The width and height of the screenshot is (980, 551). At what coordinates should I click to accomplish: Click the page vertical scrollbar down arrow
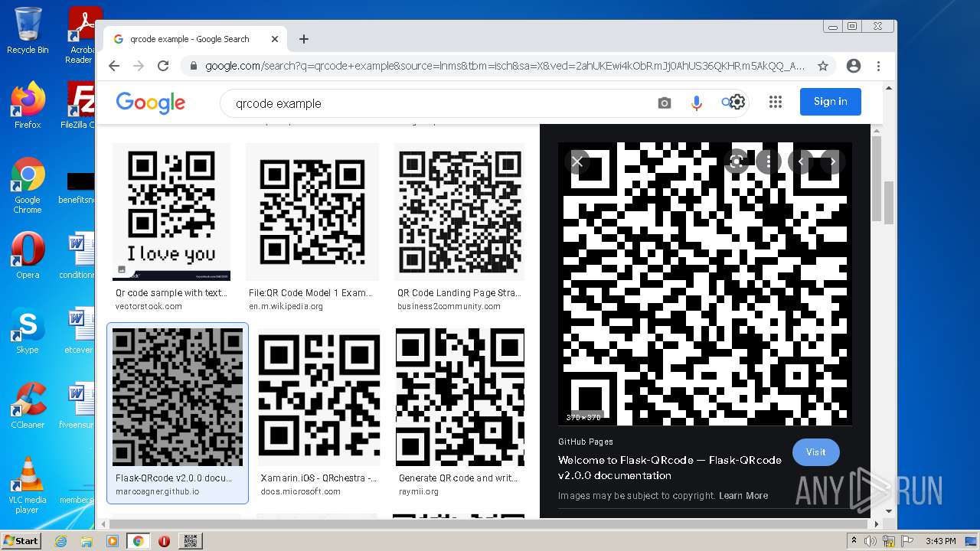pyautogui.click(x=890, y=511)
